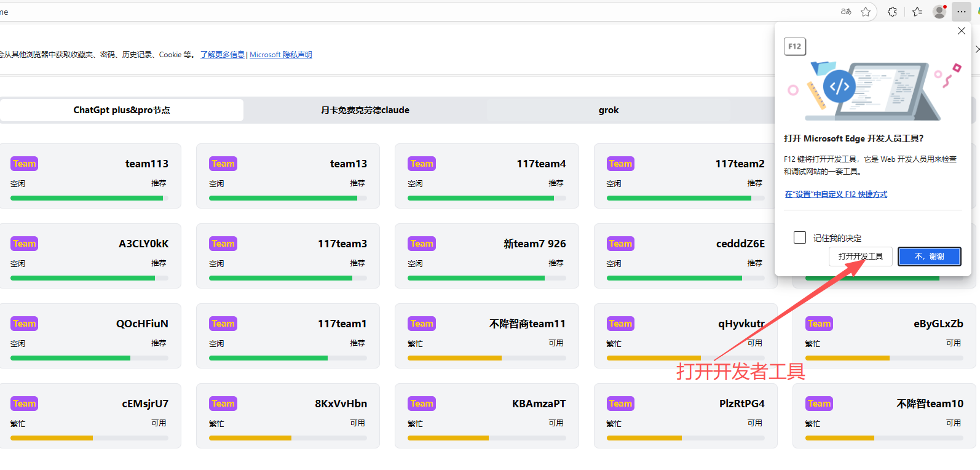Select the PlzRtPG4 card title
Screen dimensions: 980x470
(x=742, y=404)
